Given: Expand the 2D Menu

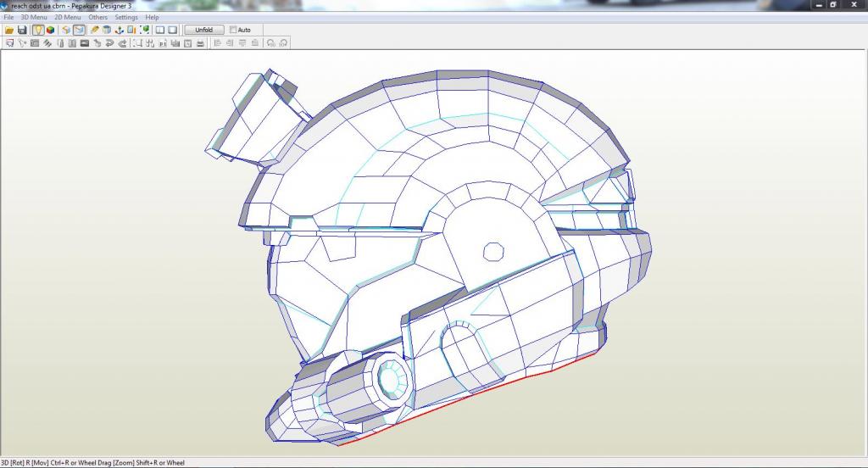Looking at the screenshot, I should (68, 17).
